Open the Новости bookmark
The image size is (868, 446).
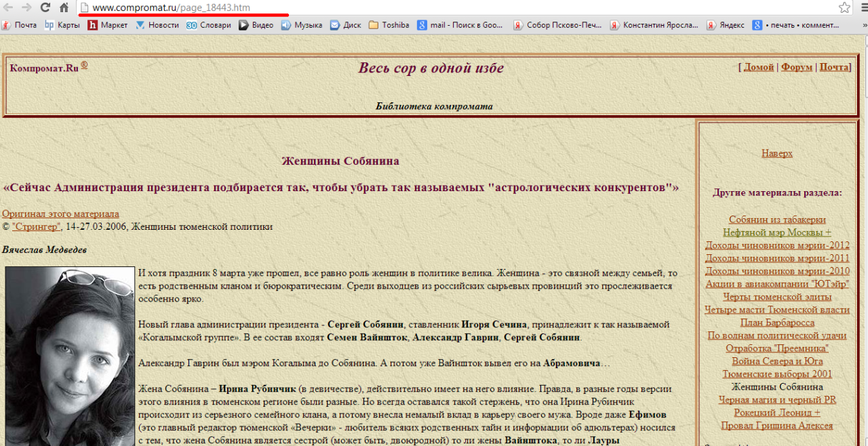click(x=157, y=25)
